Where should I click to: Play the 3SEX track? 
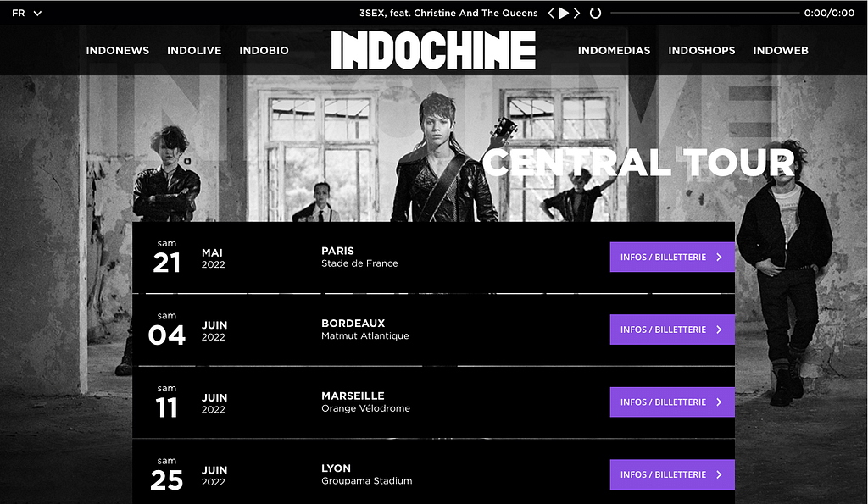[564, 13]
